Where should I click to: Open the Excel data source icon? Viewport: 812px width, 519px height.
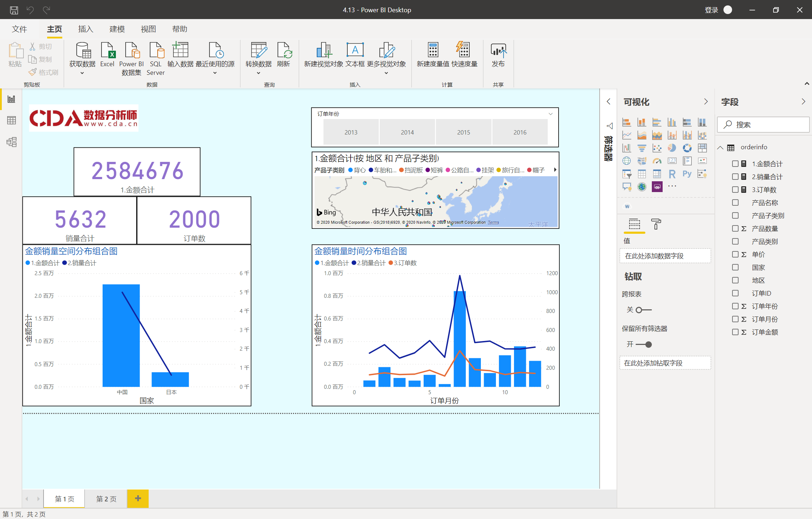[107, 51]
